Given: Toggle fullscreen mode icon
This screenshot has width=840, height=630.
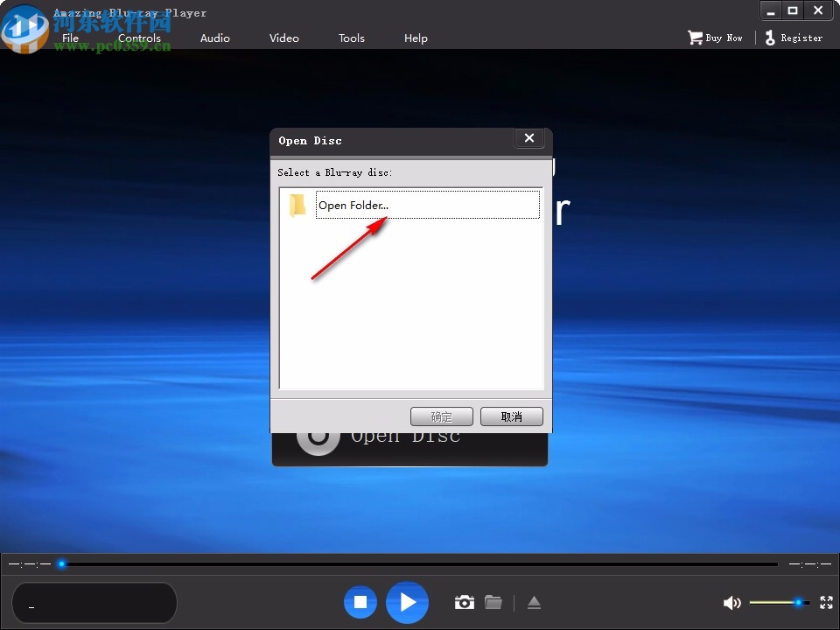Looking at the screenshot, I should [x=827, y=603].
